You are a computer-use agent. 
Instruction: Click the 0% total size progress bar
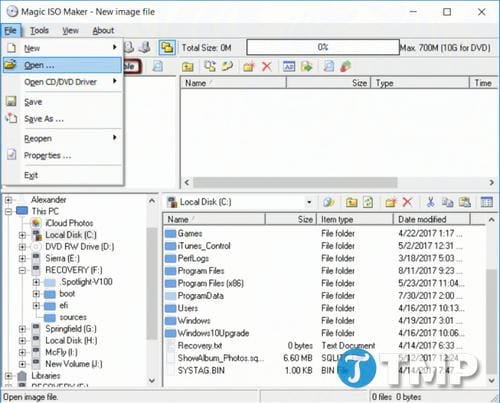323,47
